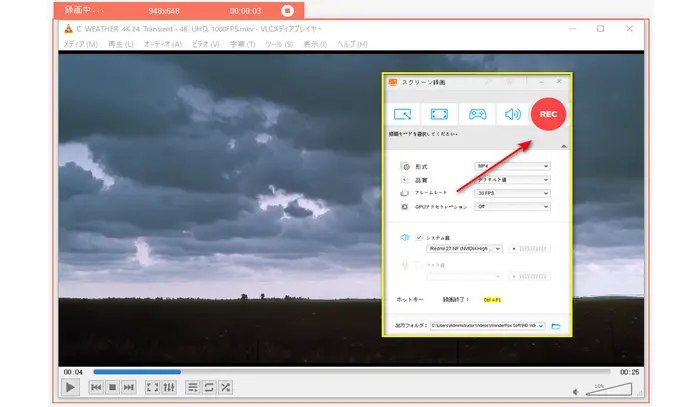Open the 形式 MP4 format dropdown
Screen dimensions: 700x407
(511, 166)
